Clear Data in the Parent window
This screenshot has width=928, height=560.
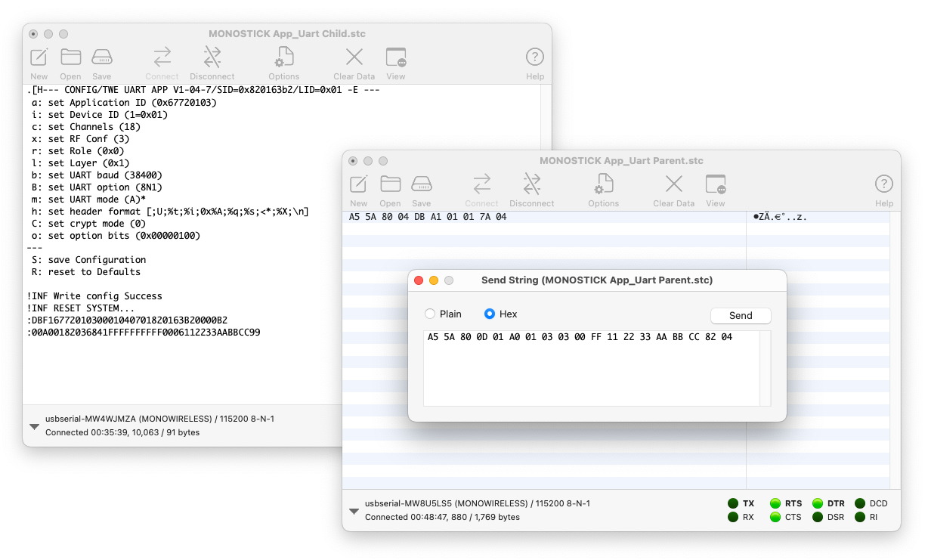tap(673, 185)
